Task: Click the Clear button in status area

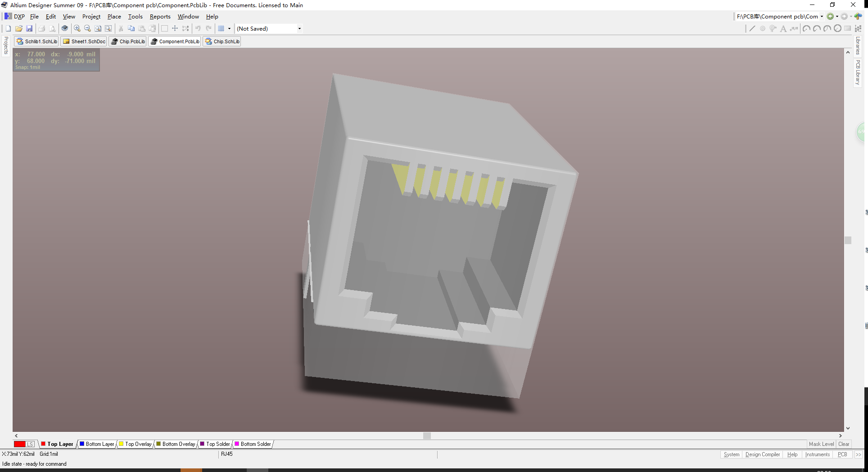Action: (844, 444)
